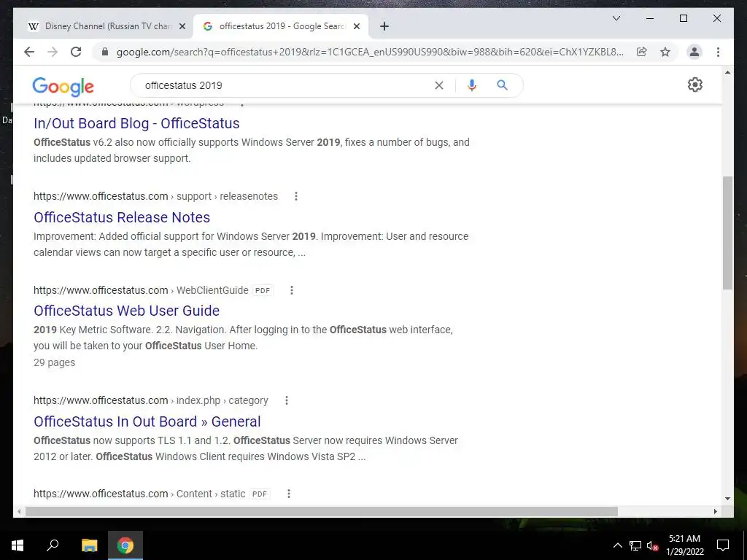This screenshot has width=747, height=560.
Task: Open the network status tray icon
Action: pos(635,545)
